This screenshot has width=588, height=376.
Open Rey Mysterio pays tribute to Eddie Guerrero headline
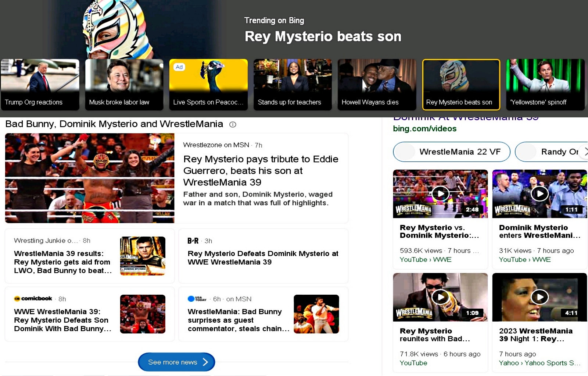point(261,171)
